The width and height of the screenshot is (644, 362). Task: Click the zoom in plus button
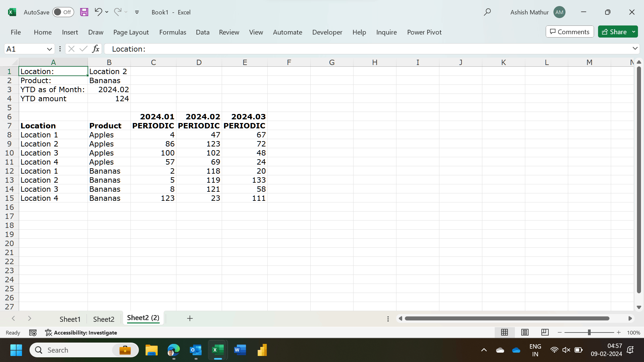[619, 333]
